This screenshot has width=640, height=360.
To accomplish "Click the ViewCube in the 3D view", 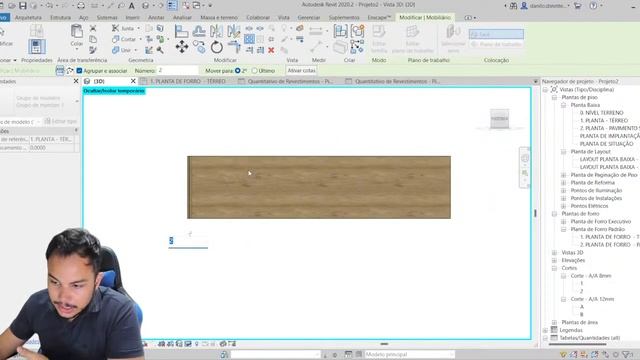I will pyautogui.click(x=500, y=119).
